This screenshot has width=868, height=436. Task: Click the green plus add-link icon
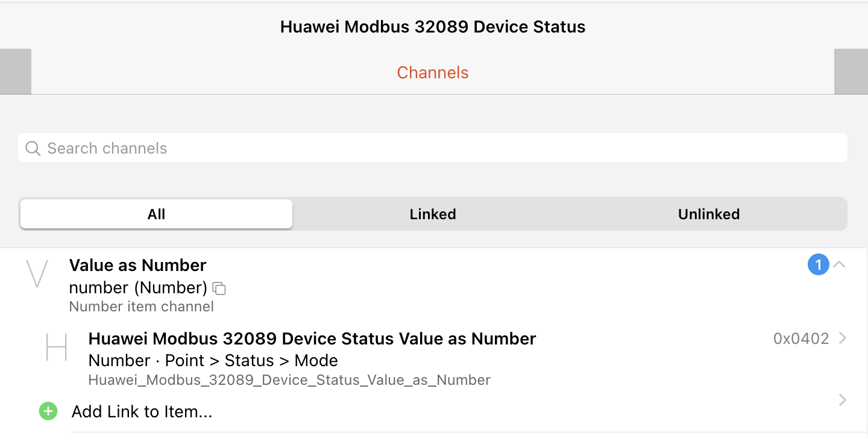[x=48, y=411]
